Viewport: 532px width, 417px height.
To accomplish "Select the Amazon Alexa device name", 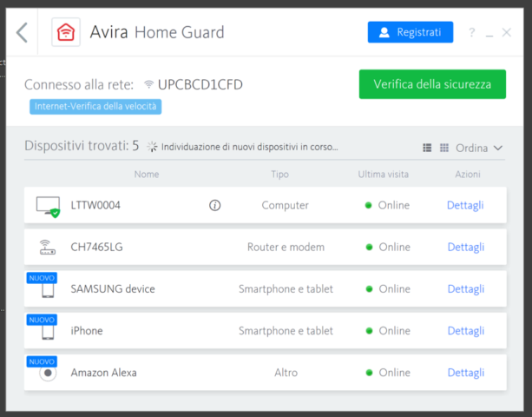I will point(103,373).
